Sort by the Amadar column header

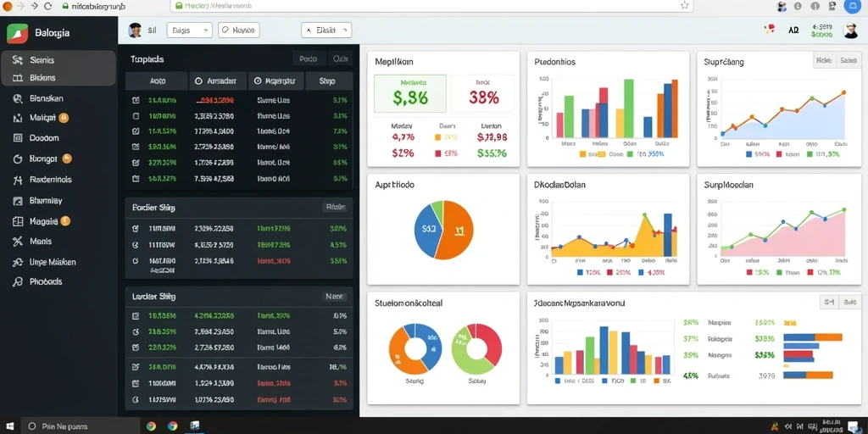pos(218,81)
